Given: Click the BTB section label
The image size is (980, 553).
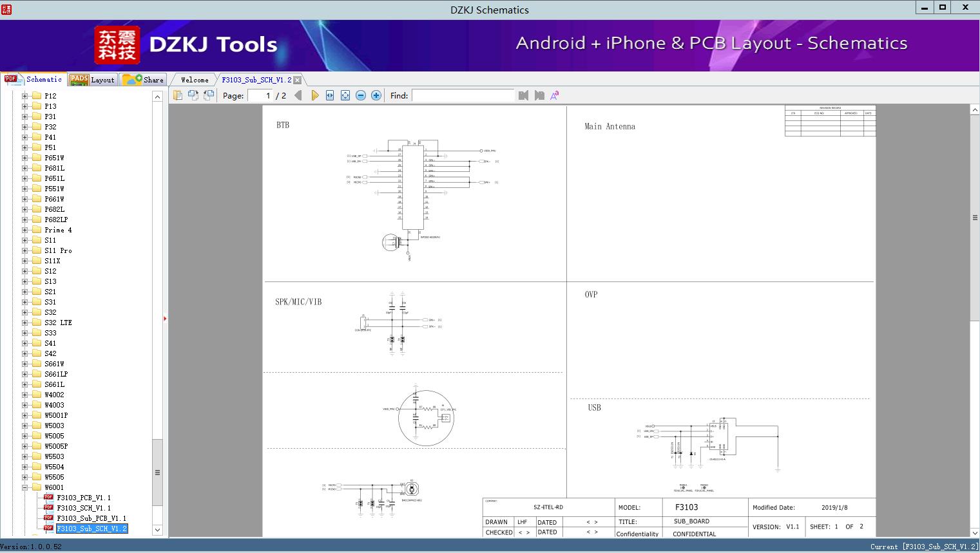Looking at the screenshot, I should (x=283, y=125).
